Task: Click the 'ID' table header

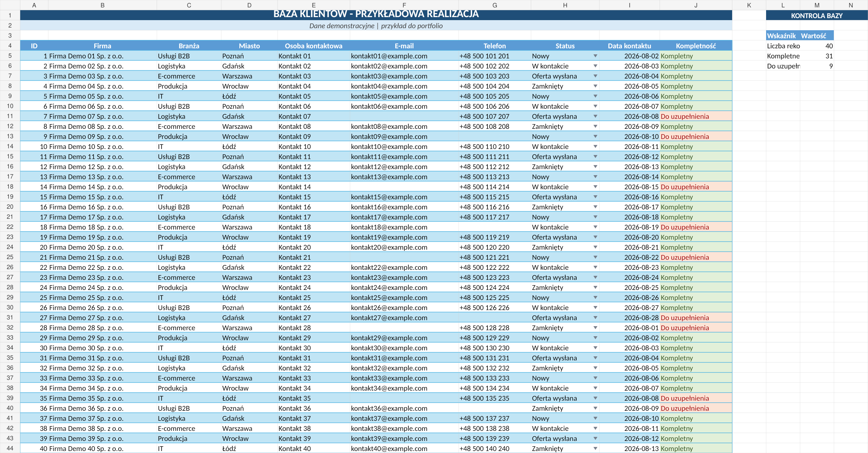Action: 34,46
